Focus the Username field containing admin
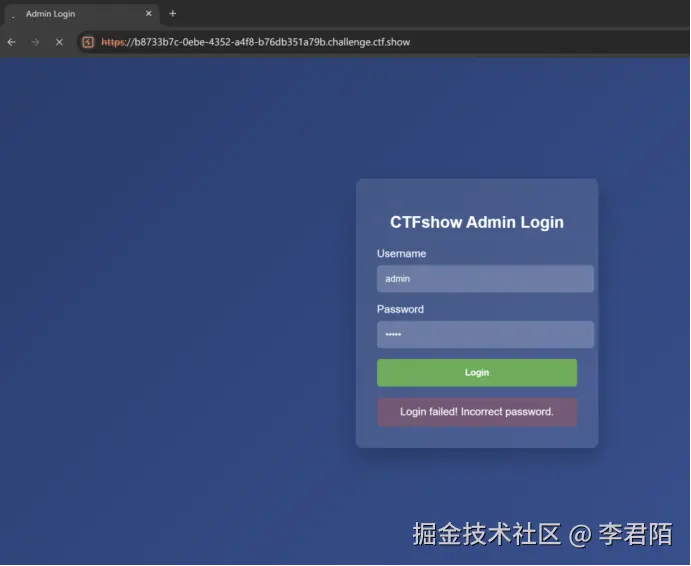This screenshot has height=566, width=691. [485, 279]
